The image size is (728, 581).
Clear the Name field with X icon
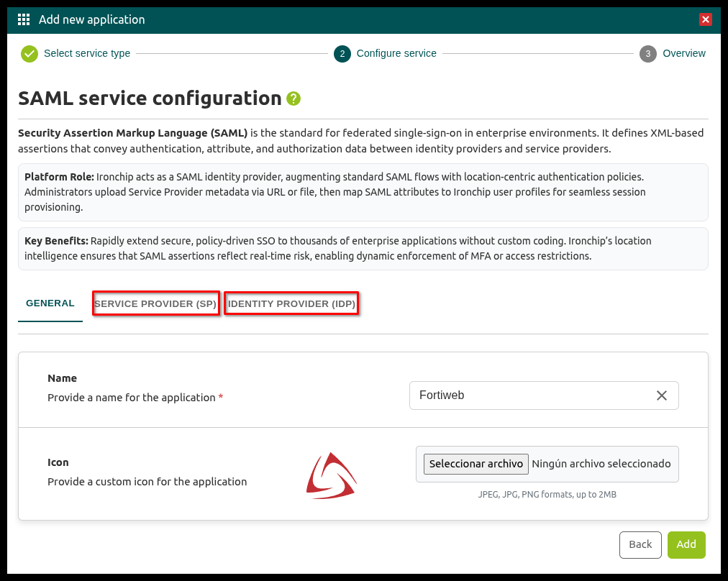[662, 395]
